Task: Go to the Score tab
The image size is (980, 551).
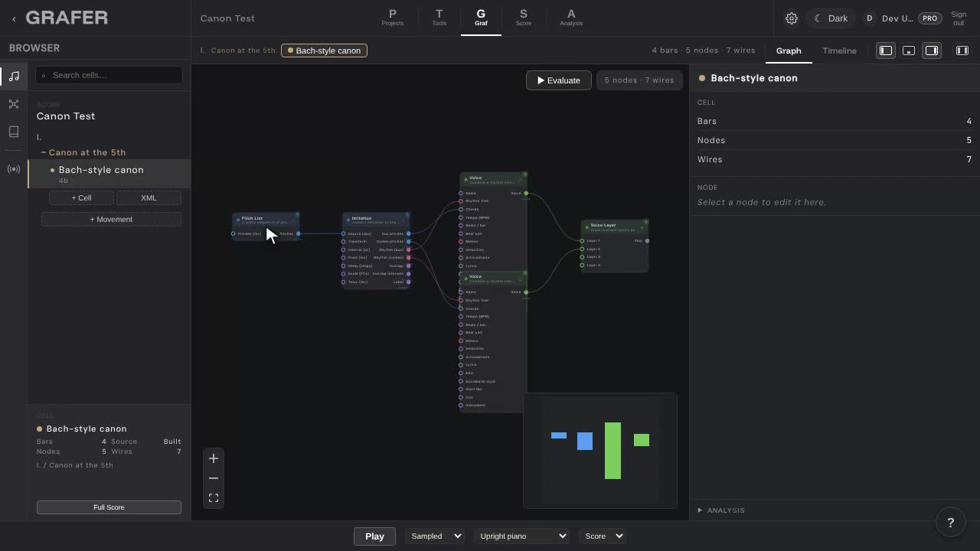Action: pos(524,18)
